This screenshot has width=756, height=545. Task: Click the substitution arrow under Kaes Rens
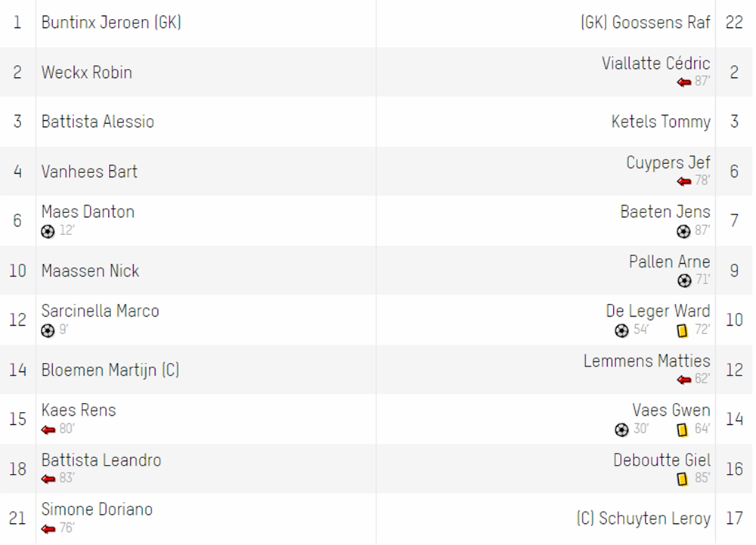click(x=48, y=430)
